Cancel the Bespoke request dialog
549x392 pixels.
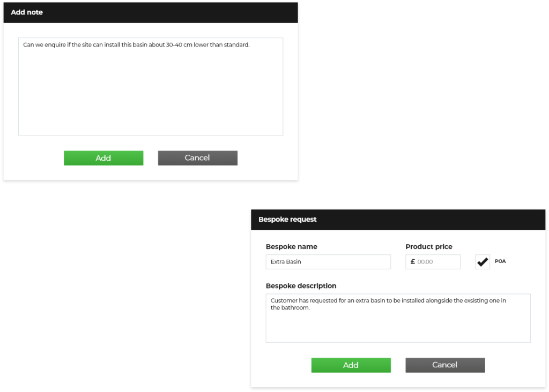[x=445, y=365]
